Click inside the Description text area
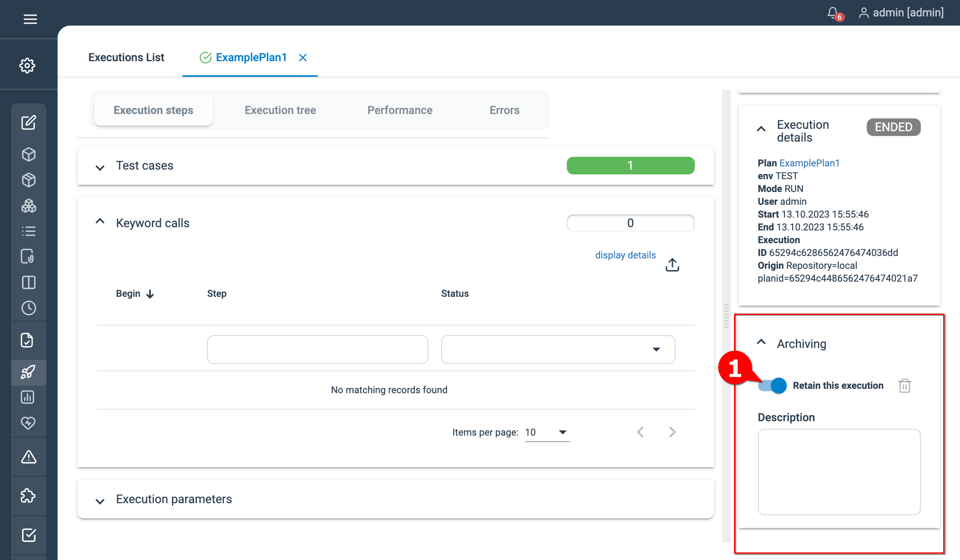Viewport: 960px width, 560px height. 838,472
